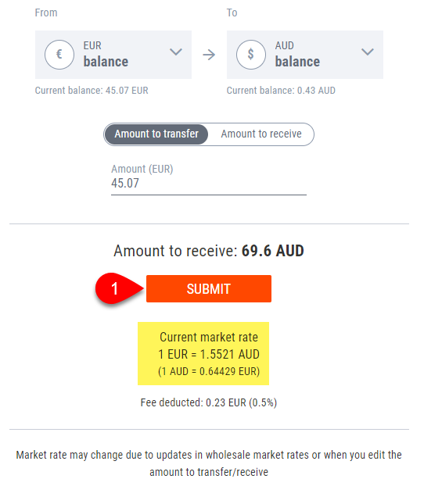Click the SUBMIT button

(x=209, y=288)
